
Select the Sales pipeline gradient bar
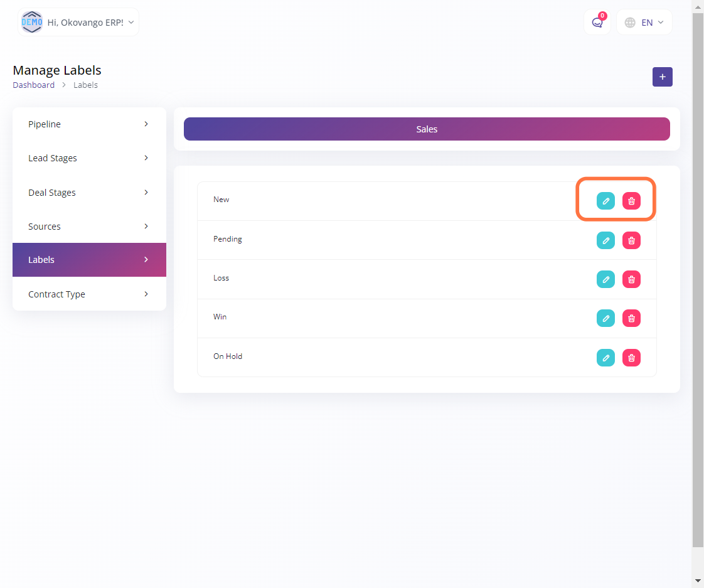[x=427, y=129]
